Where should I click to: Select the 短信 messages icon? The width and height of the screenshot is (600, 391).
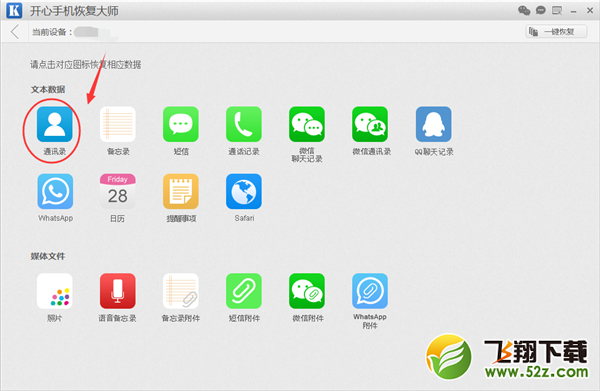[181, 124]
